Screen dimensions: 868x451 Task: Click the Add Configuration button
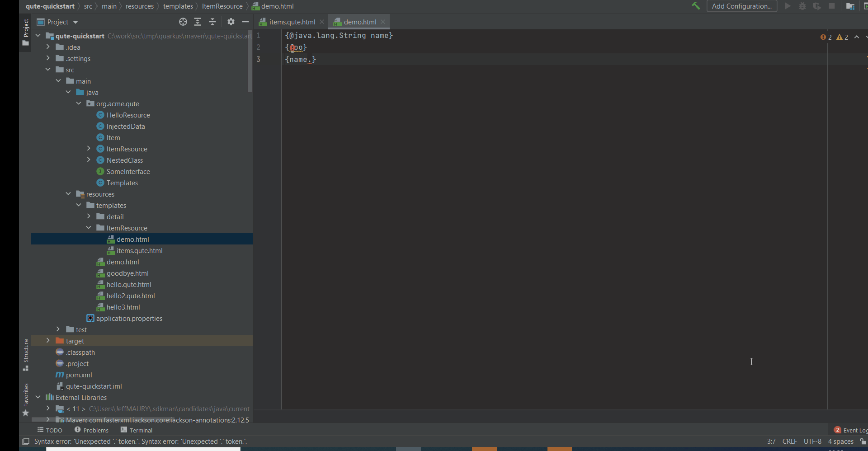[x=742, y=6]
